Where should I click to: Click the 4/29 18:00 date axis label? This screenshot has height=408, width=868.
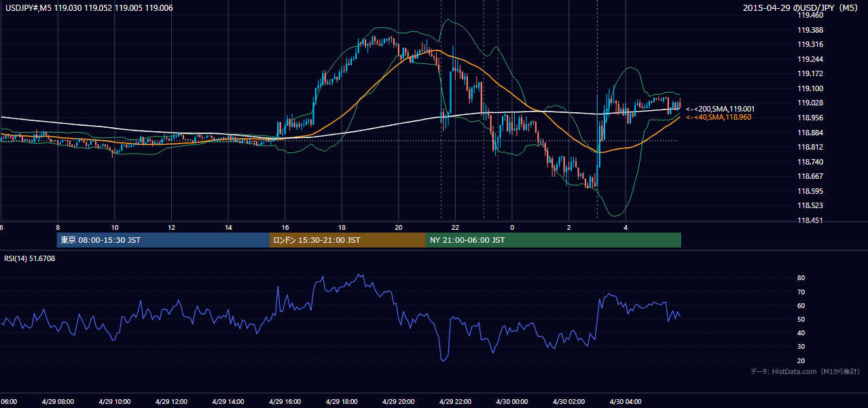tap(342, 402)
